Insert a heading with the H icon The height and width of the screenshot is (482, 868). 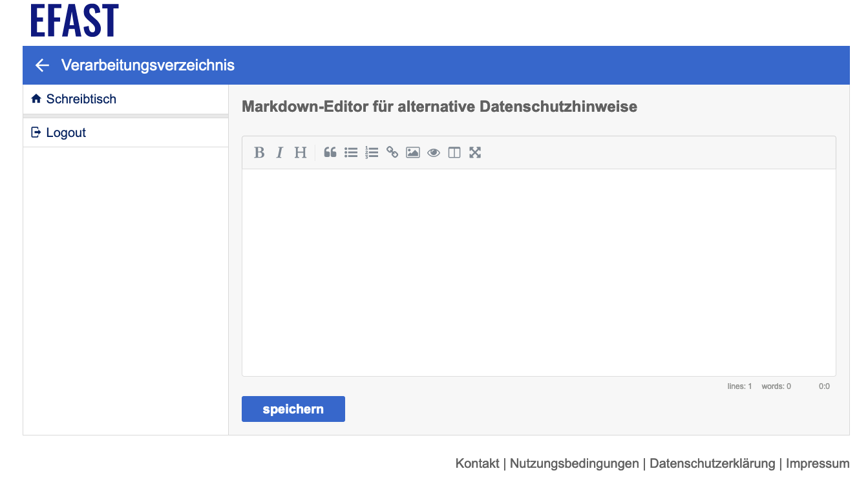pos(300,152)
